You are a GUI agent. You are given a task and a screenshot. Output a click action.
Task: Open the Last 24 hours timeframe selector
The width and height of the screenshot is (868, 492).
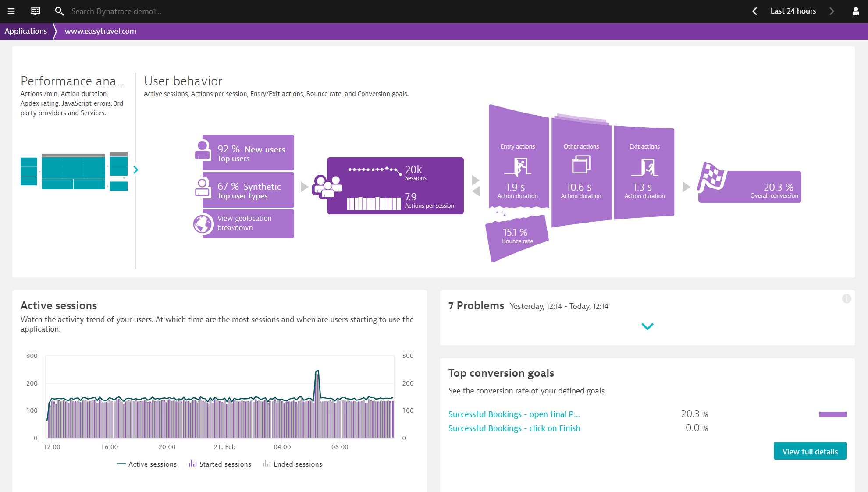[793, 11]
